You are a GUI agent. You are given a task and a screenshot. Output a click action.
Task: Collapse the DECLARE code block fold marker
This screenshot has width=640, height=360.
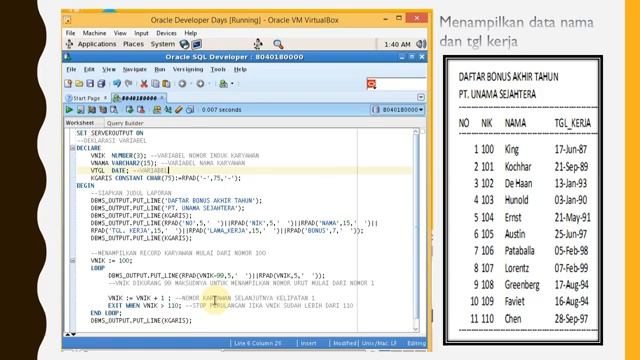point(73,148)
